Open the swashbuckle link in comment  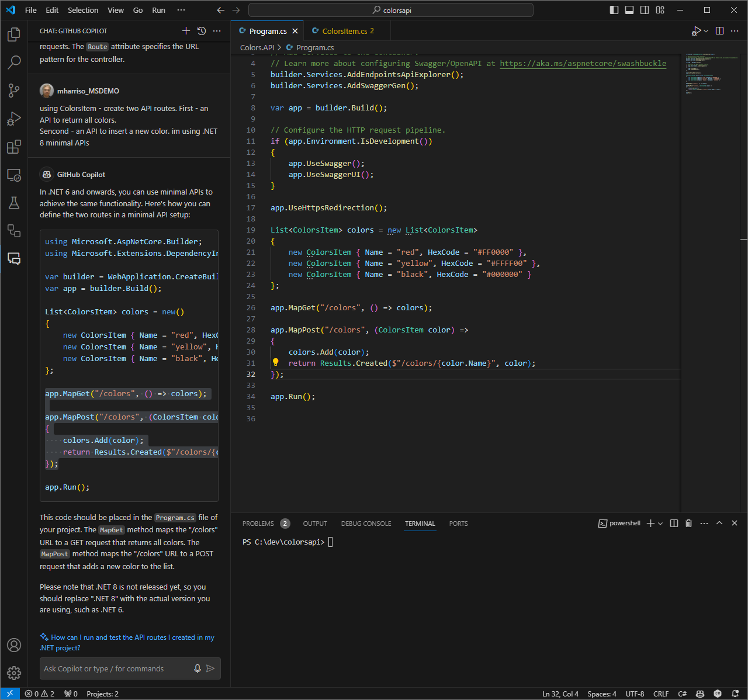tap(583, 63)
